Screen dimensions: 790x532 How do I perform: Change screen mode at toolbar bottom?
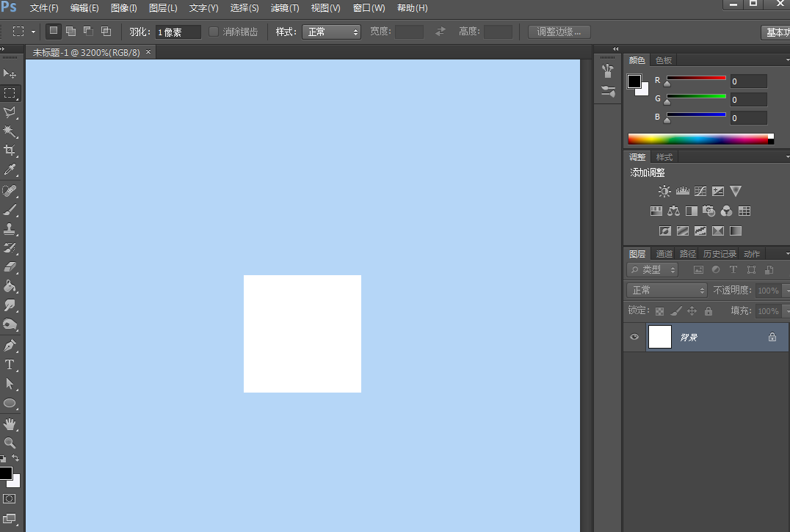click(x=10, y=519)
